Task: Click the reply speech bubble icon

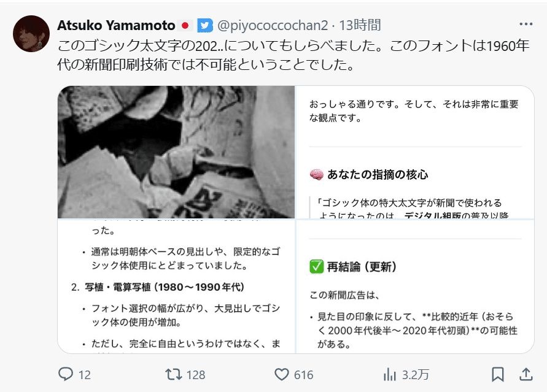Action: pyautogui.click(x=66, y=374)
